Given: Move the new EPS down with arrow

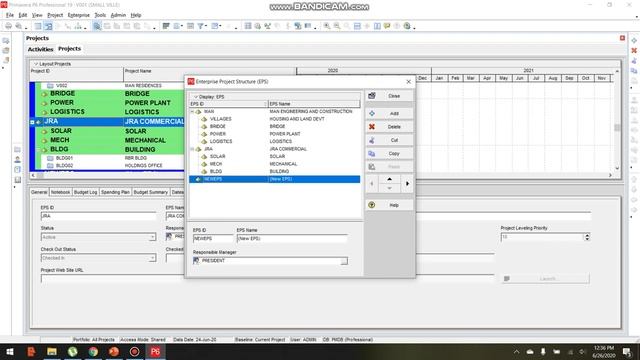Looking at the screenshot, I should (x=389, y=188).
